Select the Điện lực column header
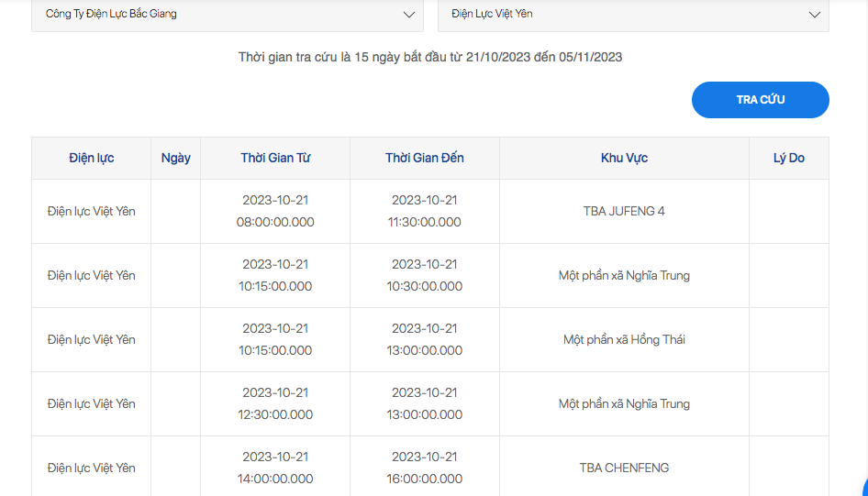 click(92, 158)
